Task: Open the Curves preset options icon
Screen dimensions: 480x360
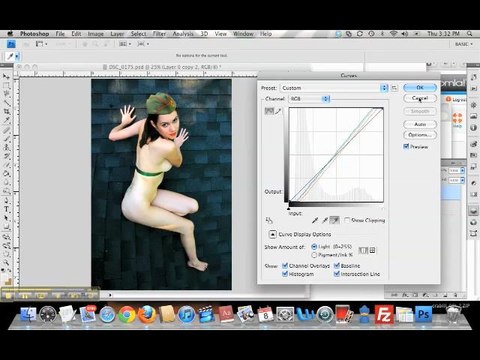Action: tap(394, 88)
